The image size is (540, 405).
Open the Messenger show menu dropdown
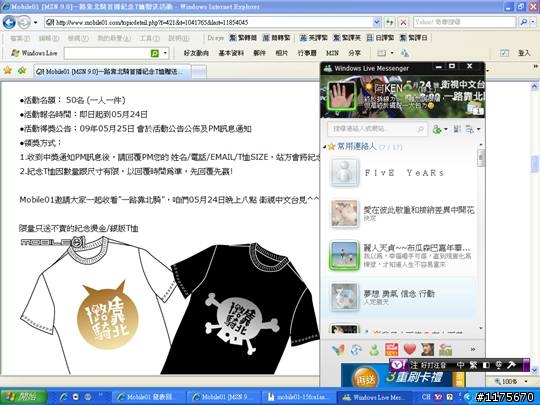pyautogui.click(x=473, y=129)
